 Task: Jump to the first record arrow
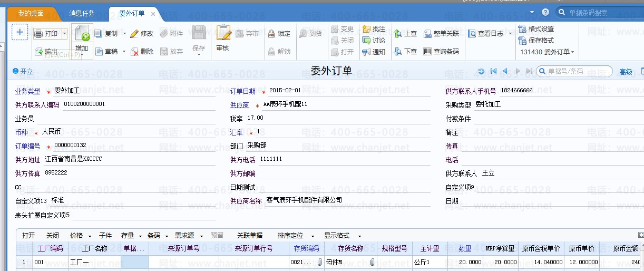pos(493,72)
